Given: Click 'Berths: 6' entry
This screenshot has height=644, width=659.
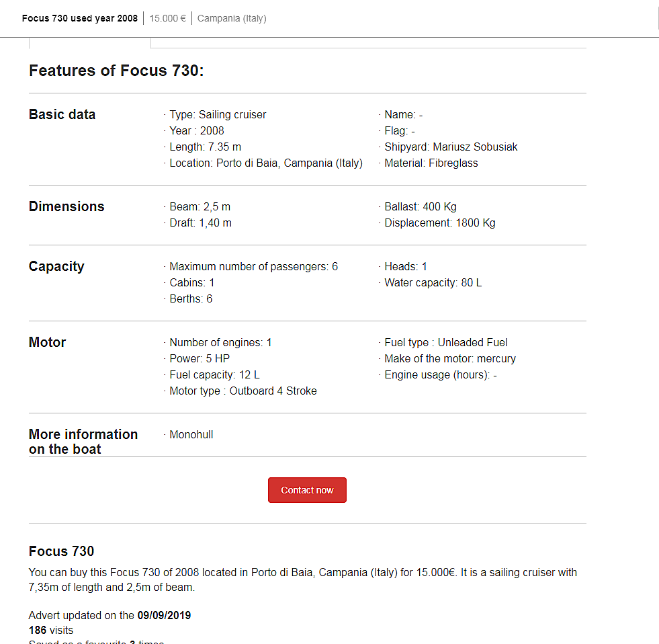Looking at the screenshot, I should [x=191, y=298].
